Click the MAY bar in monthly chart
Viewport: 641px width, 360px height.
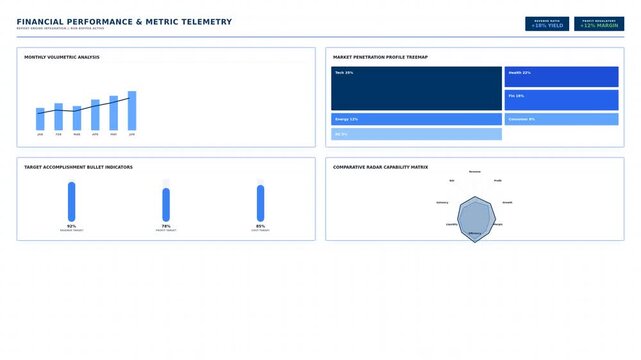click(x=114, y=113)
